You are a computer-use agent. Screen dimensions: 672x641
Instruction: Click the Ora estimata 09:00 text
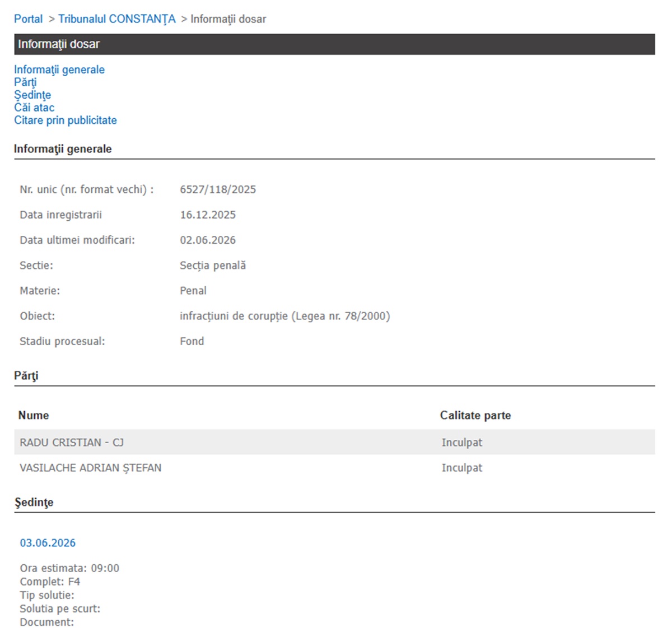point(69,568)
